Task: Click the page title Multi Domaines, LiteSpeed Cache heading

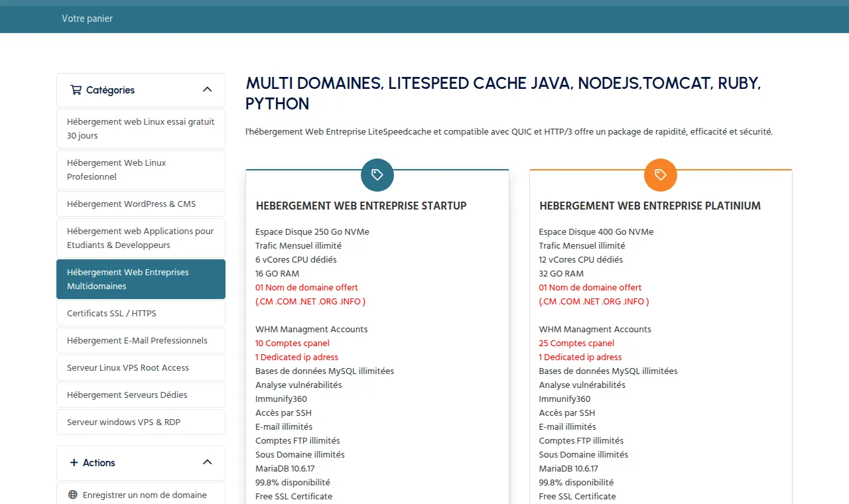Action: tap(503, 94)
